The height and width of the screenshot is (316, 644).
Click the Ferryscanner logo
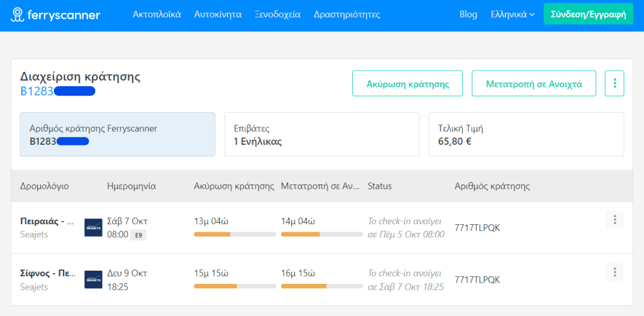pos(56,14)
